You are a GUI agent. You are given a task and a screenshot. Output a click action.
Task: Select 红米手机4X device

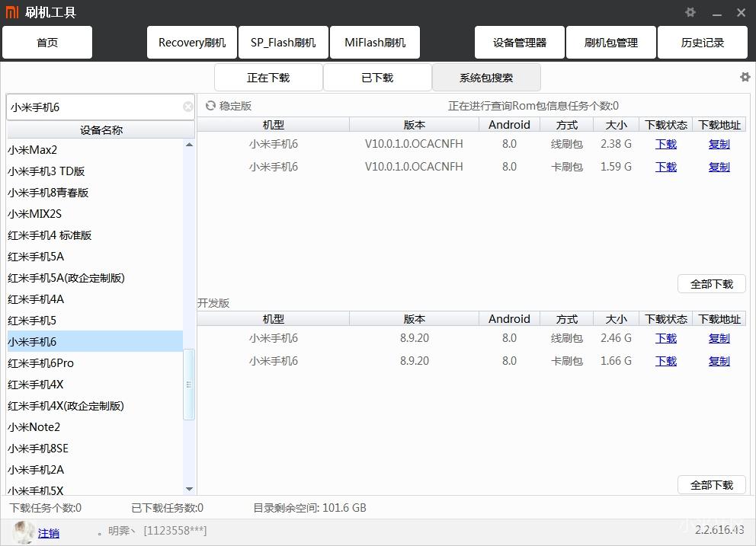pos(94,384)
